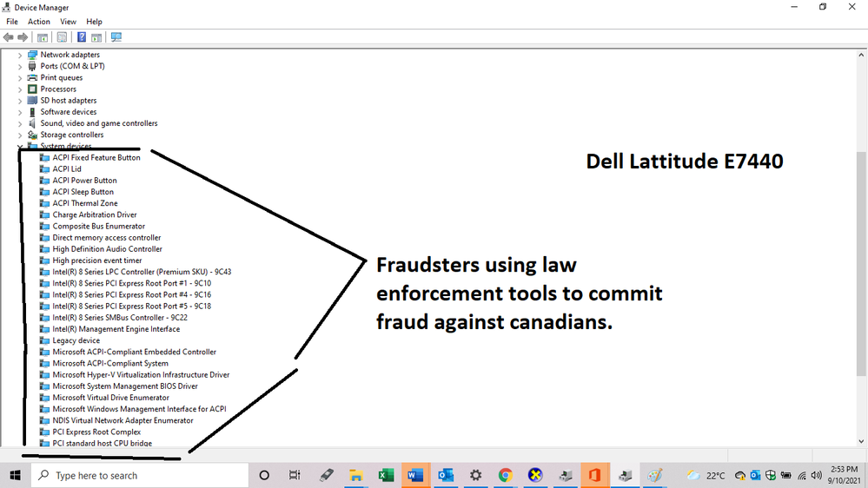Expand the Network adapters category
Image resolution: width=868 pixels, height=488 pixels.
coord(20,55)
